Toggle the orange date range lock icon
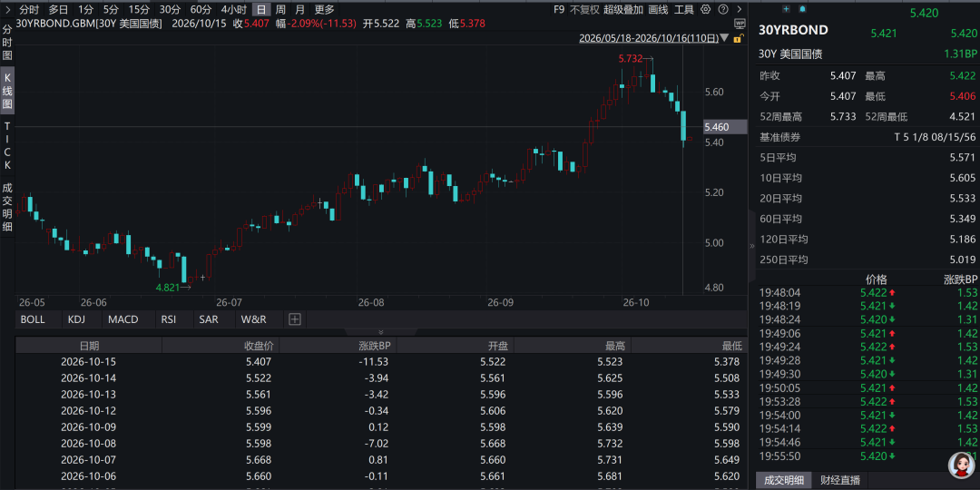 click(738, 39)
